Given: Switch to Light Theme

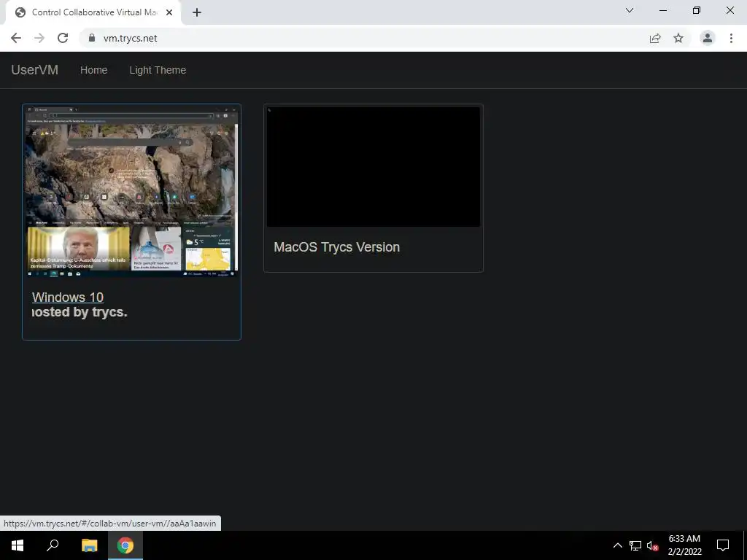Looking at the screenshot, I should (158, 70).
